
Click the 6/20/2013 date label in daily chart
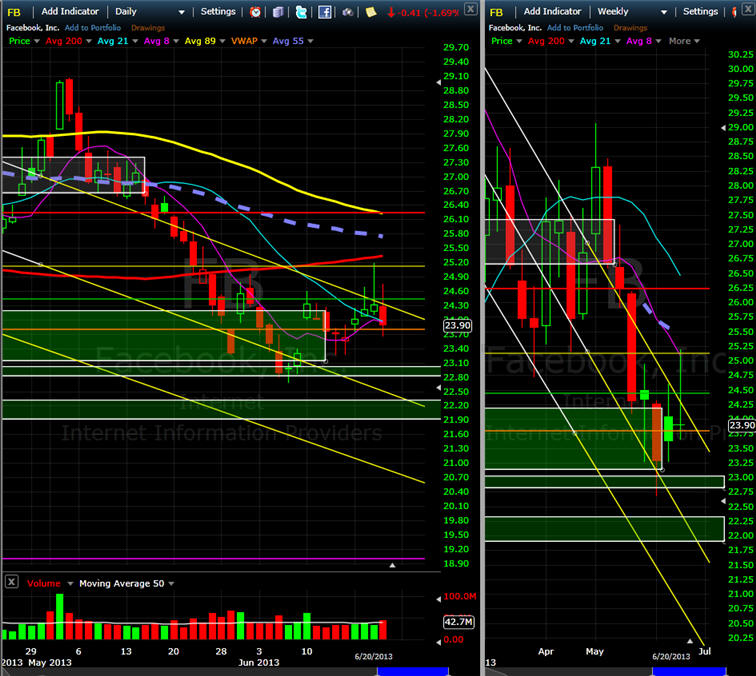tap(374, 657)
